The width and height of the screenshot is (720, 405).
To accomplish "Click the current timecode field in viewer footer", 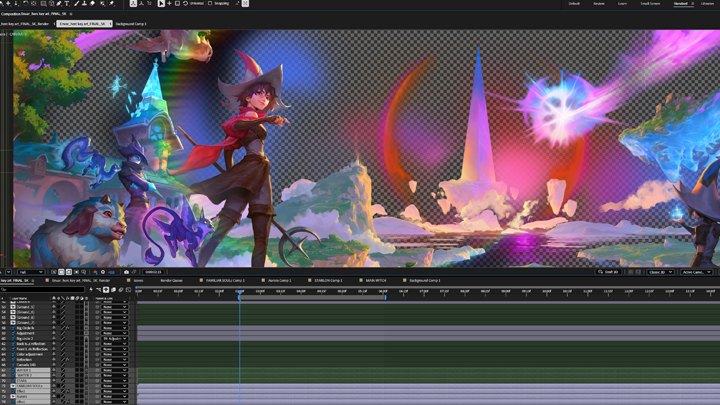I will 153,272.
